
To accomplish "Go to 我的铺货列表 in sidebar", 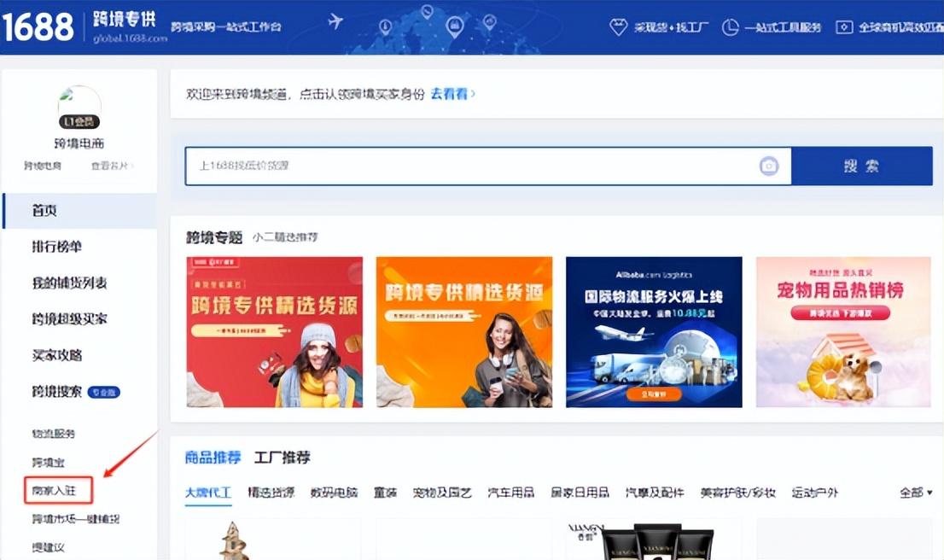I will click(x=69, y=283).
